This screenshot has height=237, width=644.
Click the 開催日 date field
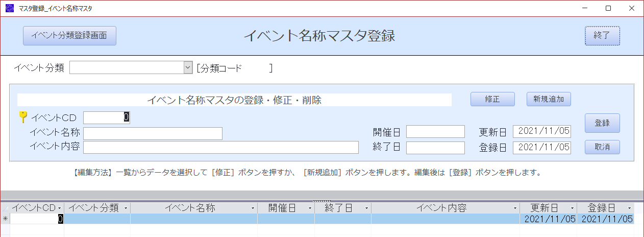tap(435, 132)
